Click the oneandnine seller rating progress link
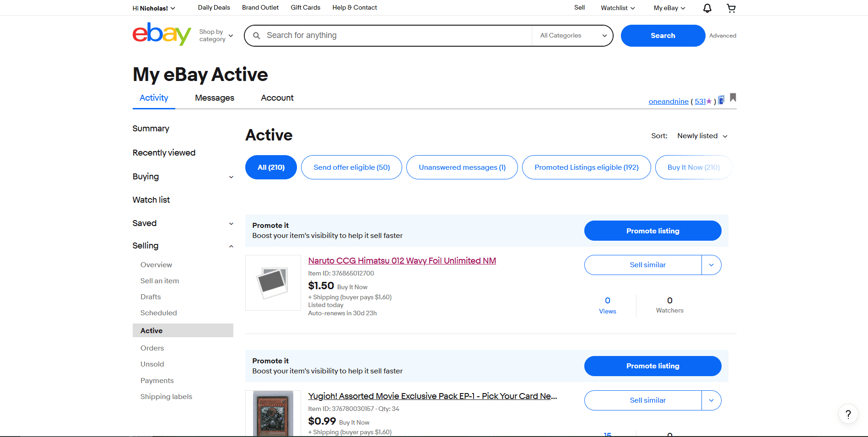 point(701,101)
